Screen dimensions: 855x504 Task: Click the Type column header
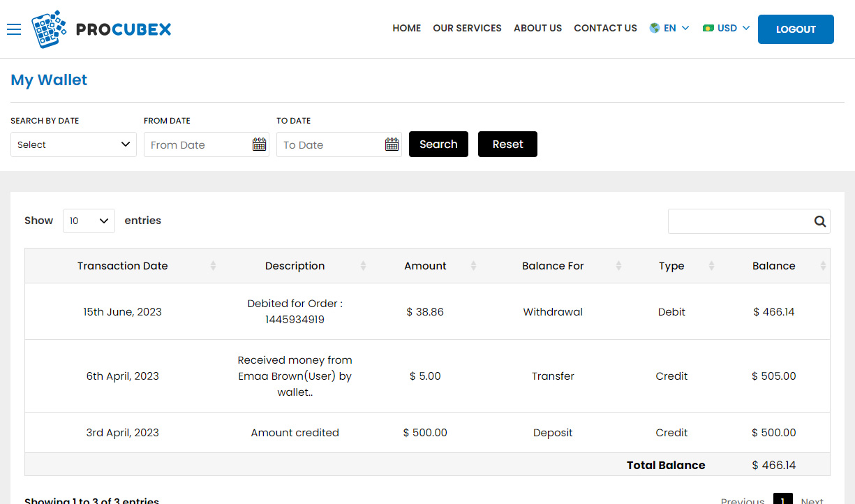(x=671, y=266)
